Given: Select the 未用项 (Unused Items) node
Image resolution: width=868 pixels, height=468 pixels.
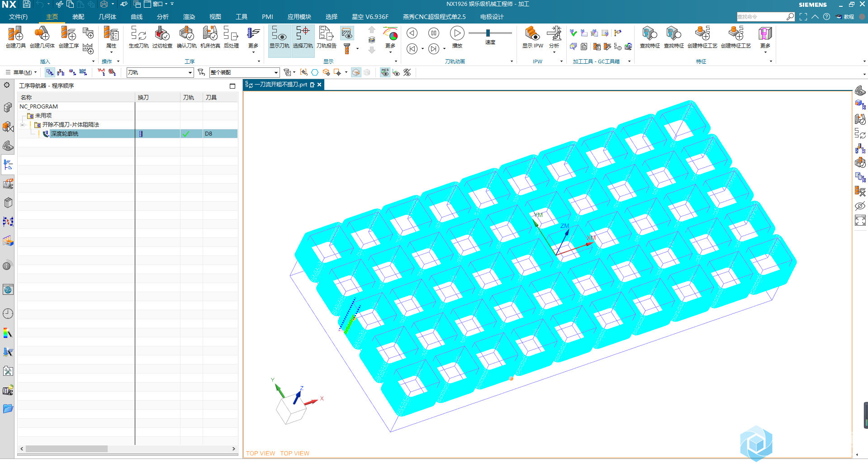Looking at the screenshot, I should [x=43, y=116].
